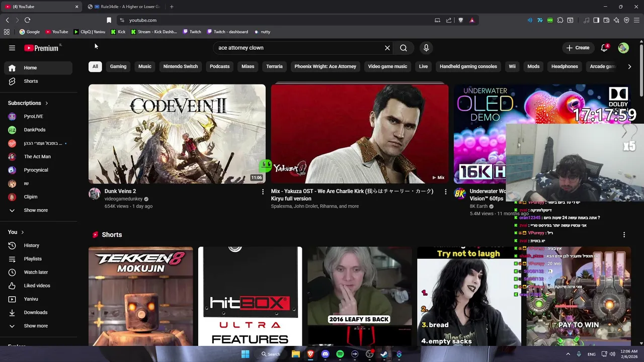The width and height of the screenshot is (644, 362).
Task: Open the notifications bell
Action: (x=604, y=48)
